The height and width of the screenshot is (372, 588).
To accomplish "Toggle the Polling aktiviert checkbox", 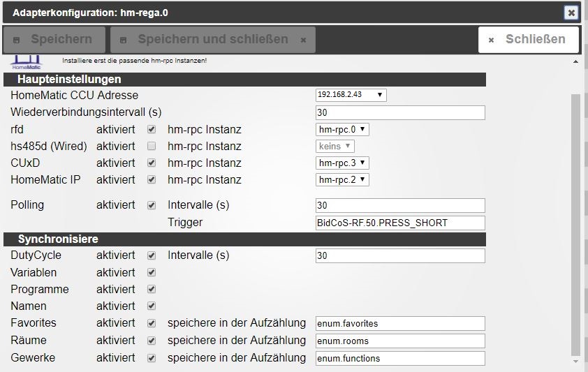I will (x=152, y=206).
